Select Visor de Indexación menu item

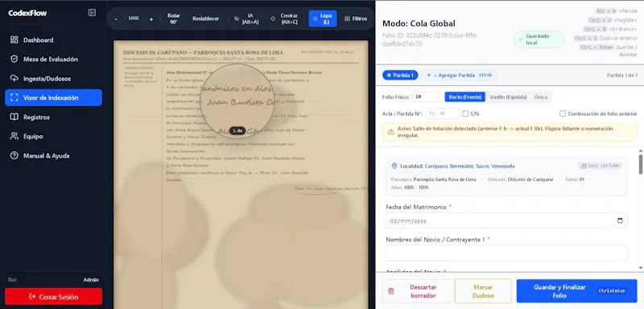pyautogui.click(x=53, y=97)
